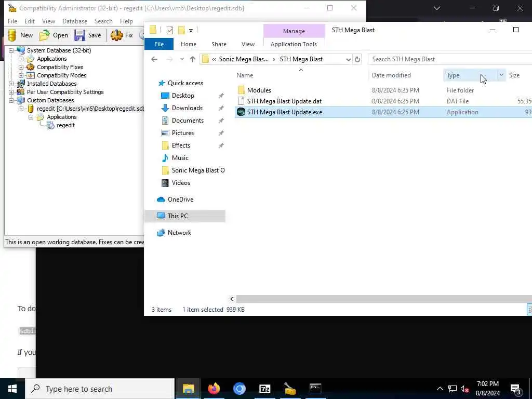
Task: Open the Database menu
Action: [x=75, y=21]
